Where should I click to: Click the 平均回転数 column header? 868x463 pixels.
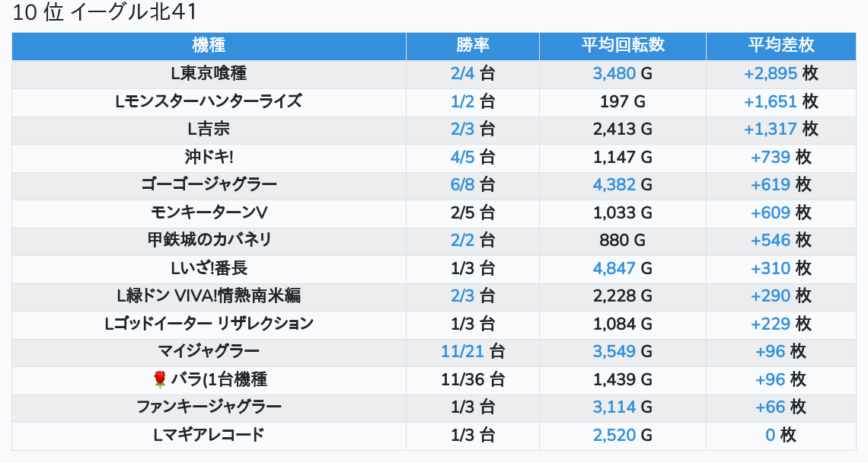pyautogui.click(x=623, y=46)
